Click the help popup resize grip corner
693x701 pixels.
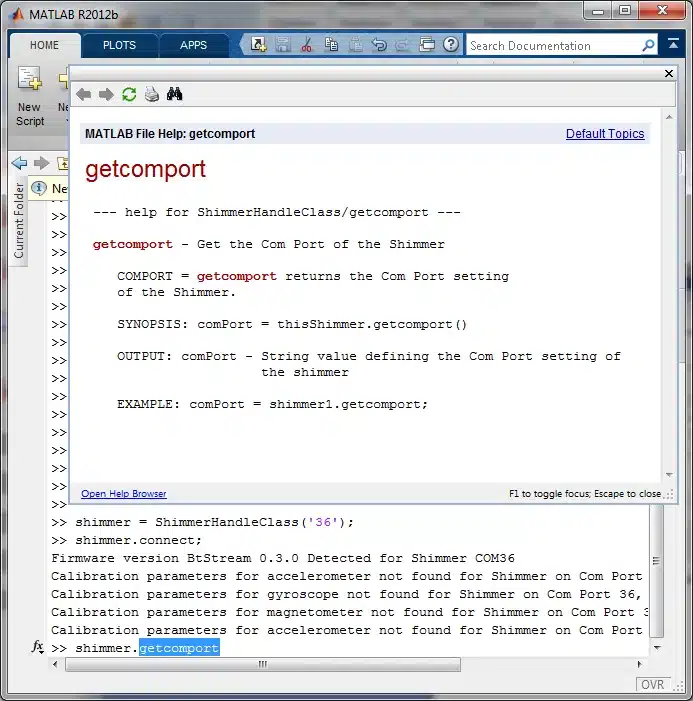point(669,494)
